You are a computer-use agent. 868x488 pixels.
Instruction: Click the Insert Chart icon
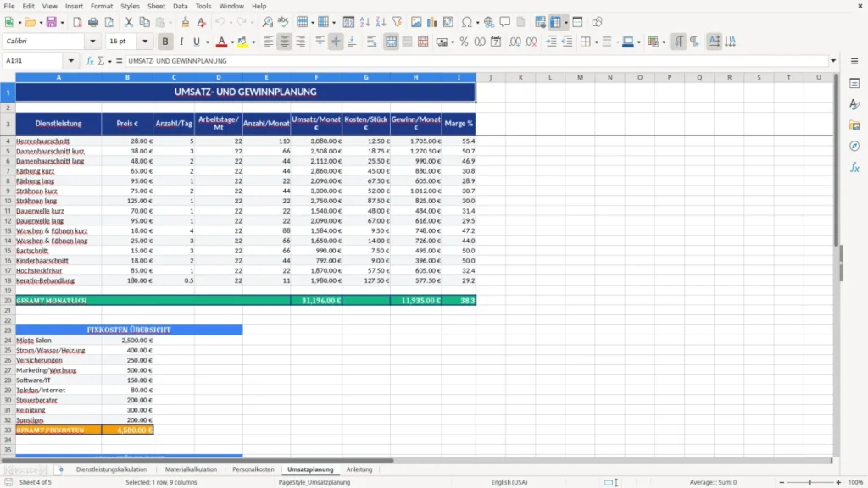[x=432, y=22]
